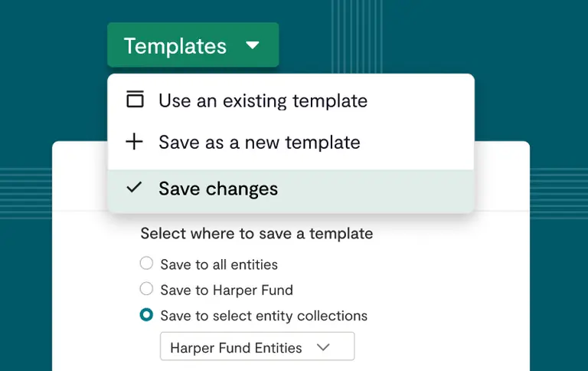Pick Save changes from the menu
Viewport: 588px width, 371px height.
click(218, 189)
